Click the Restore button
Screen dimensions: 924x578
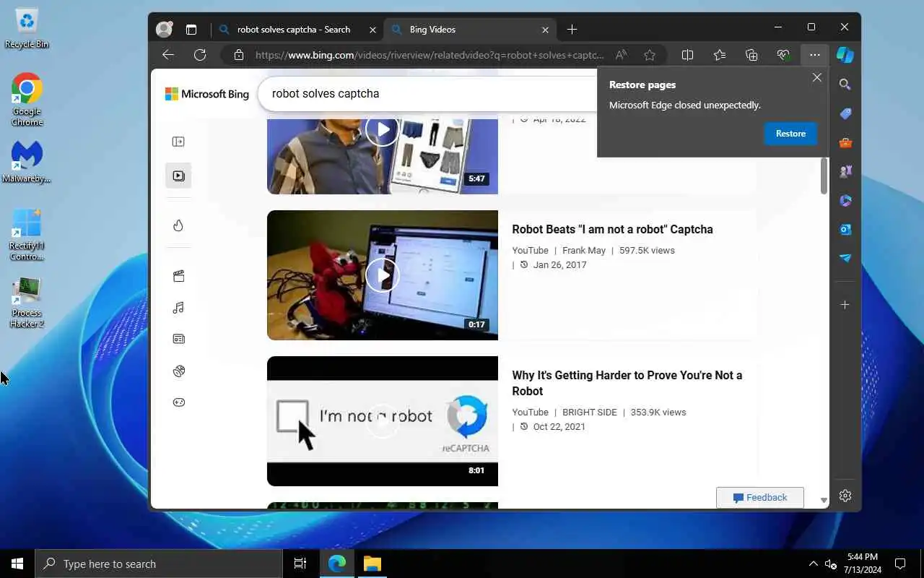click(790, 134)
